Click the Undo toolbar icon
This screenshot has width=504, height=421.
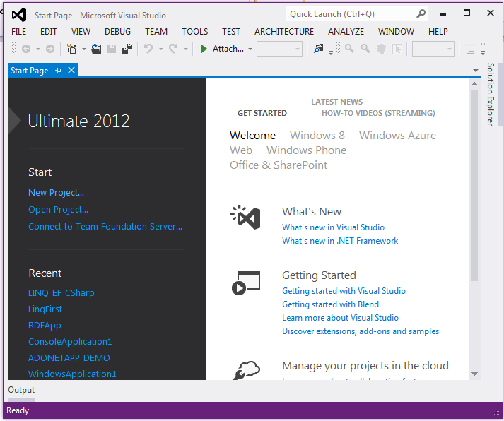[148, 49]
